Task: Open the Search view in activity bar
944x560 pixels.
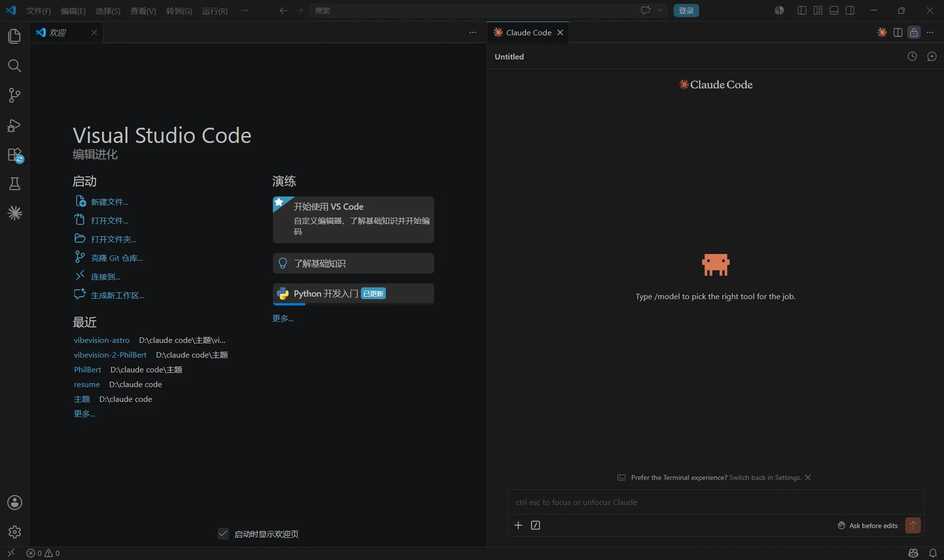Action: (14, 66)
